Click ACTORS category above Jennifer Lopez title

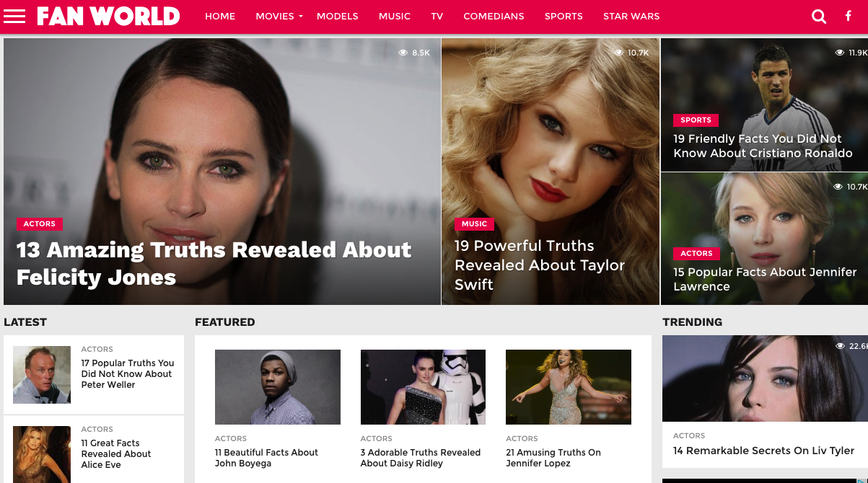[x=522, y=439]
